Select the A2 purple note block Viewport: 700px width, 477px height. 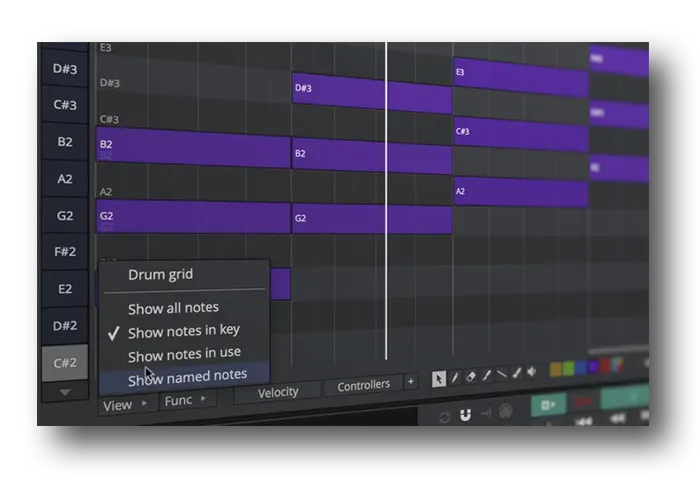point(521,192)
